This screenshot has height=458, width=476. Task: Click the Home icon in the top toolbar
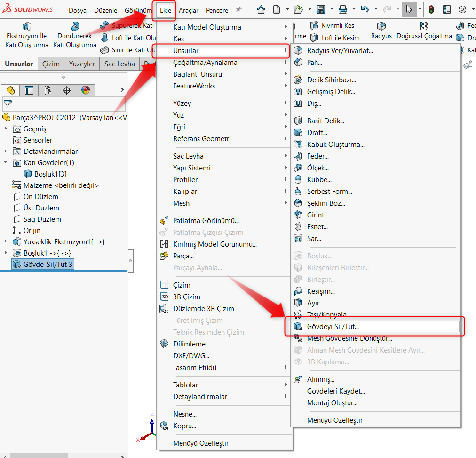click(x=261, y=10)
